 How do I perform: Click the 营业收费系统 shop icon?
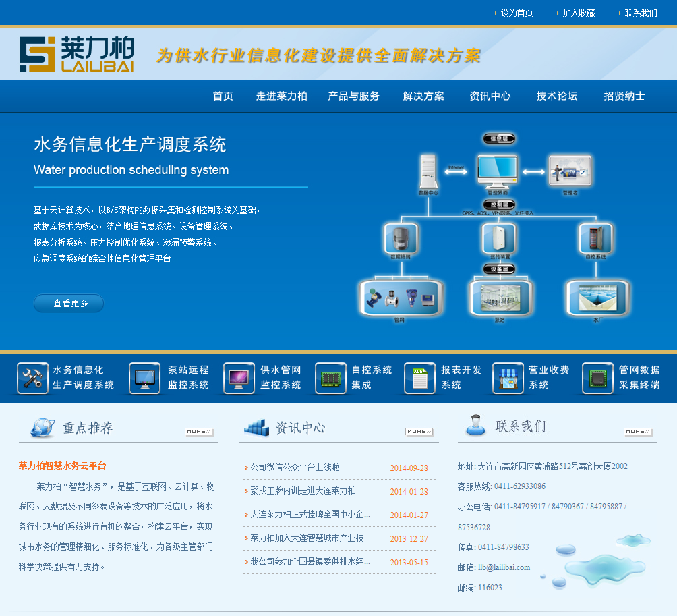coord(508,378)
